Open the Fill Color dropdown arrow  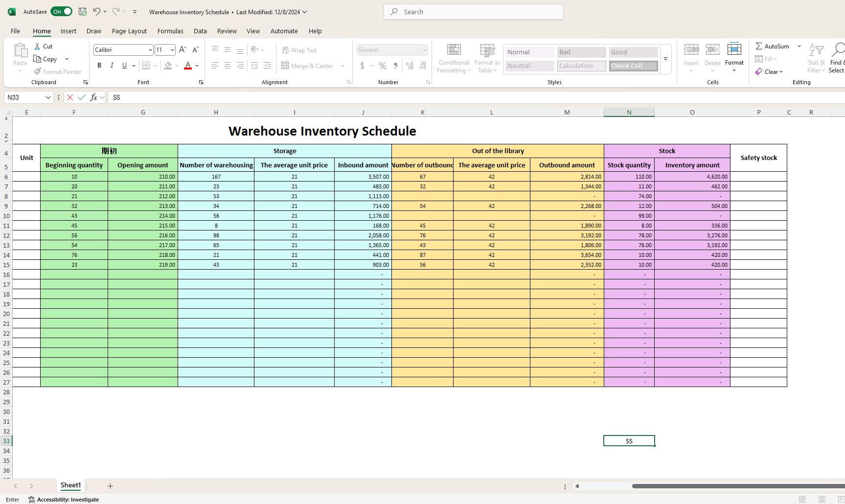click(177, 66)
